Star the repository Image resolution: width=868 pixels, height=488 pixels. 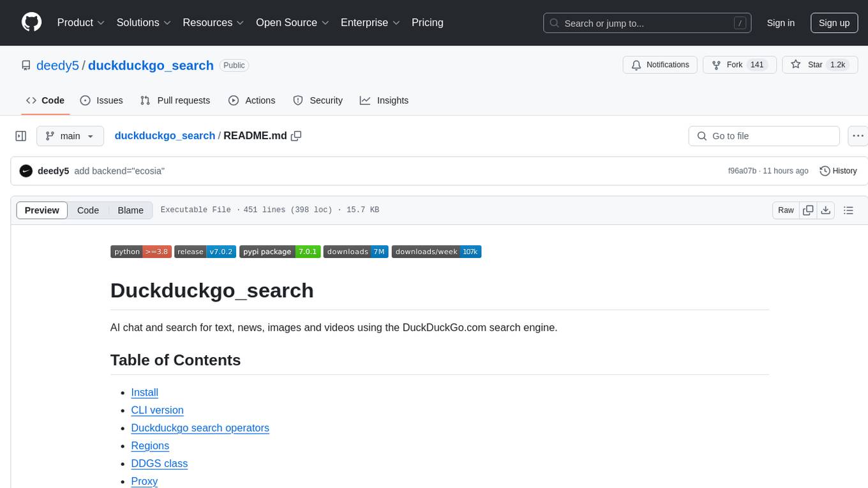(819, 65)
